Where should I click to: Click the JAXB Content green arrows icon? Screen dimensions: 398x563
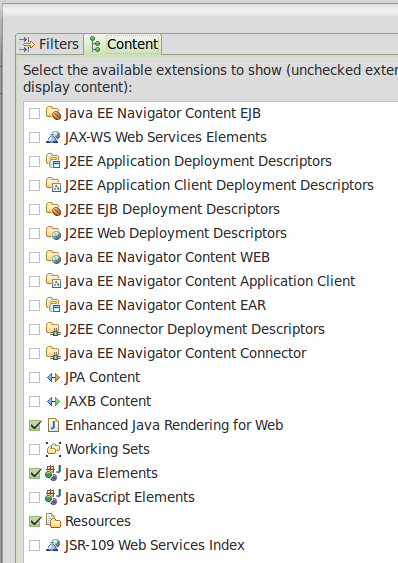[54, 401]
